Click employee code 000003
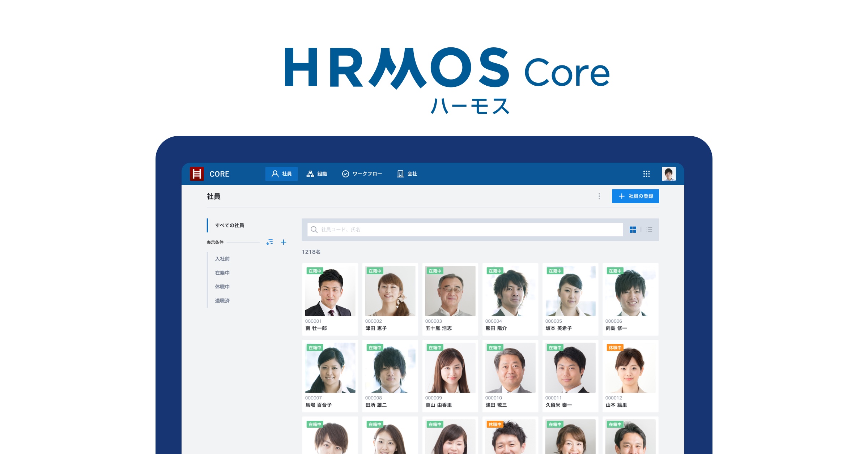Viewport: 868px width, 454px height. (x=433, y=321)
